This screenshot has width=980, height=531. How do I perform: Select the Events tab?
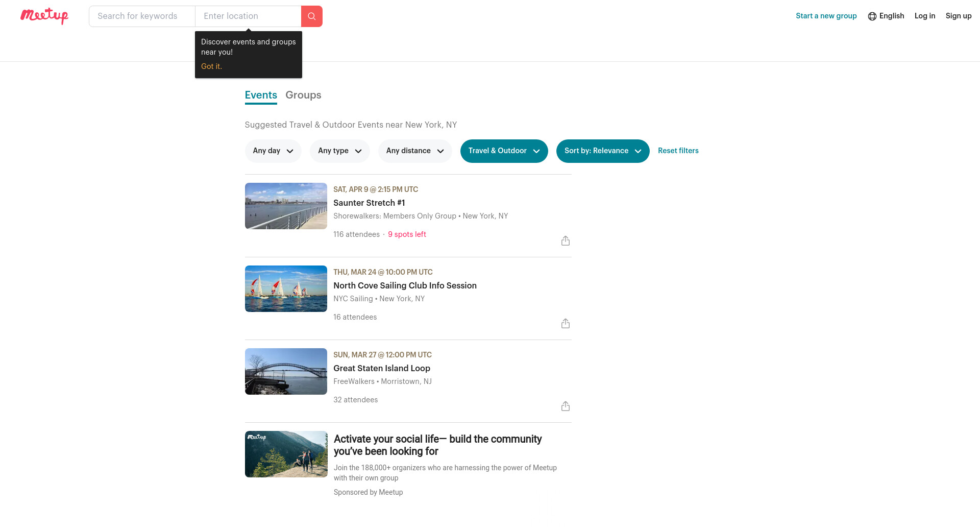click(x=261, y=95)
